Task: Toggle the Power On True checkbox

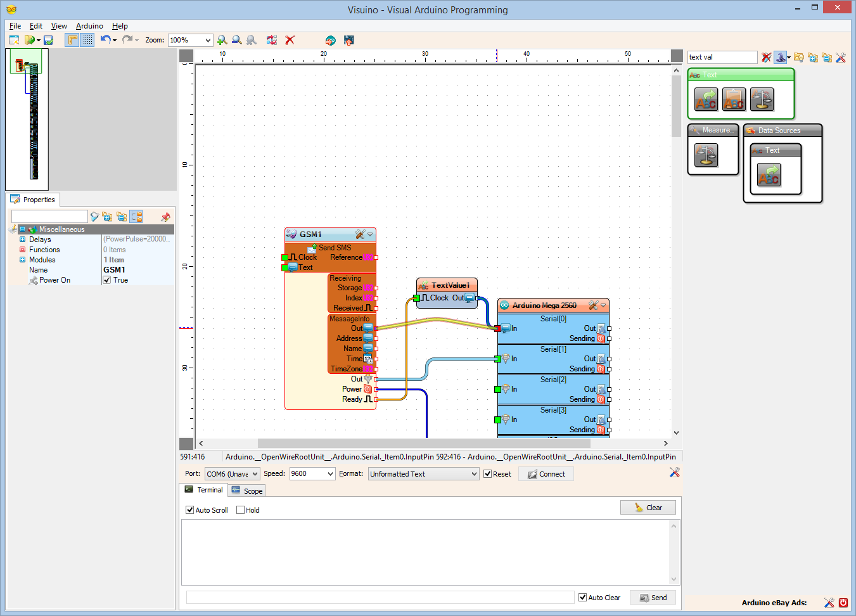Action: 107,280
